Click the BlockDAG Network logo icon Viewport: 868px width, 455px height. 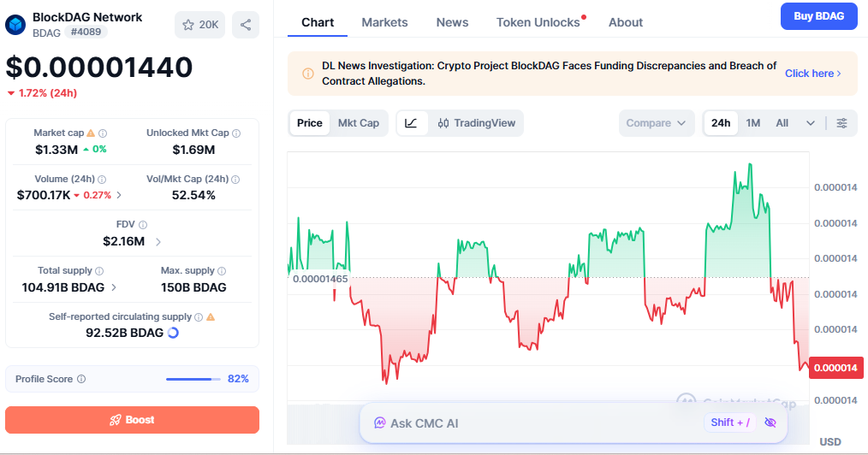(x=15, y=25)
